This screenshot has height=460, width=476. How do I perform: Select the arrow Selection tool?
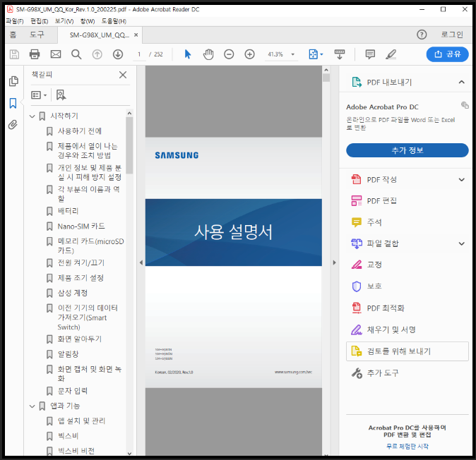pyautogui.click(x=188, y=54)
